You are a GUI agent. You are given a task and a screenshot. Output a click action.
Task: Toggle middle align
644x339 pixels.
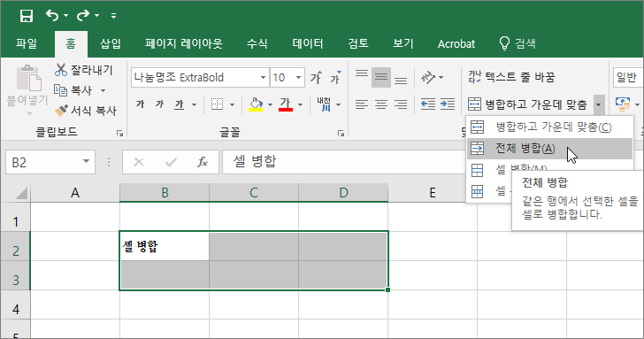click(381, 77)
